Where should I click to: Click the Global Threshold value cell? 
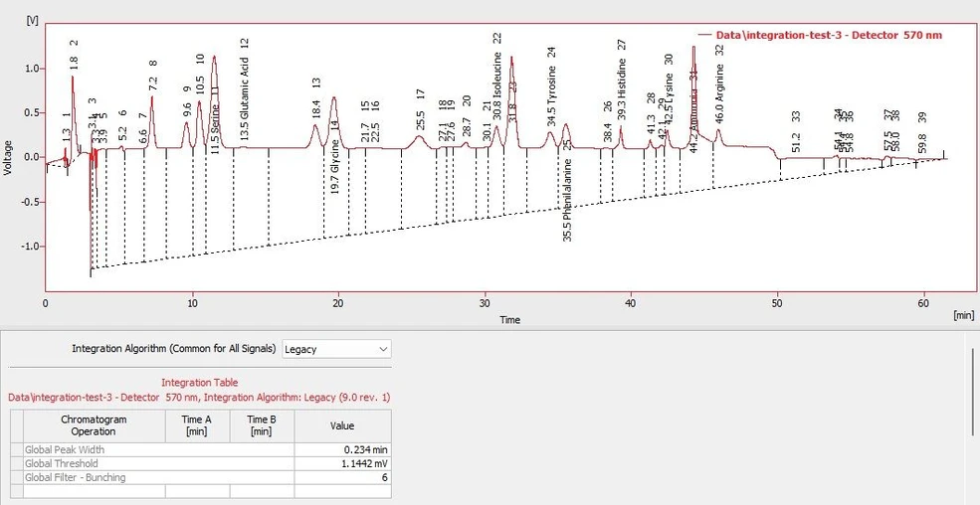[342, 463]
